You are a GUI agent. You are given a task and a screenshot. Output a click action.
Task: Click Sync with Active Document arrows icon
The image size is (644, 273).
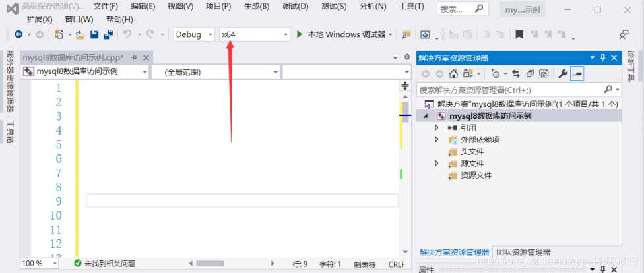(516, 74)
